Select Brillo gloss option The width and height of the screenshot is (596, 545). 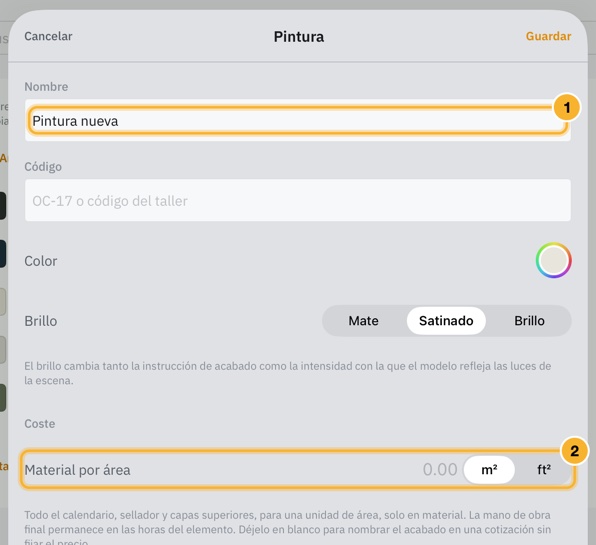coord(529,321)
